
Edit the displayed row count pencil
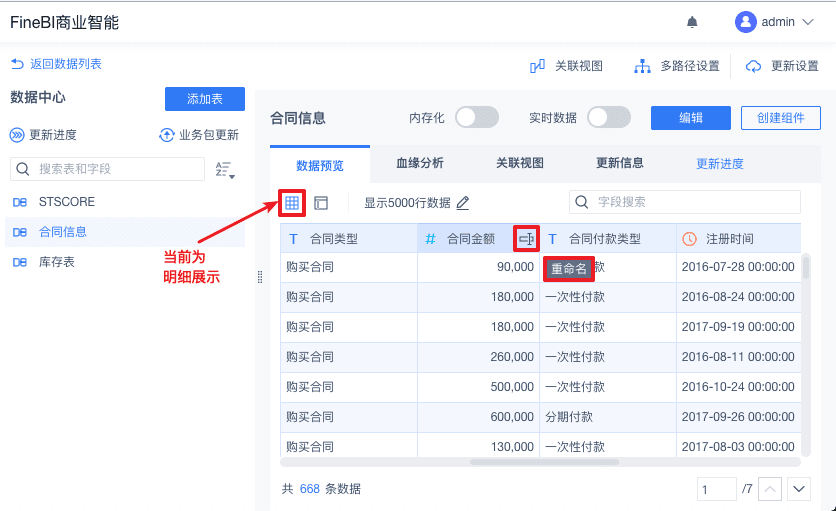(463, 203)
